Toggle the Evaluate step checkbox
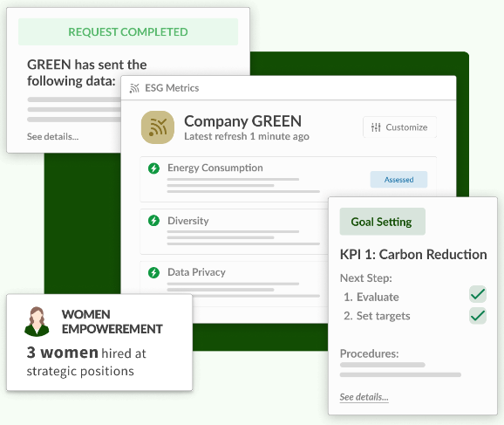 point(478,294)
